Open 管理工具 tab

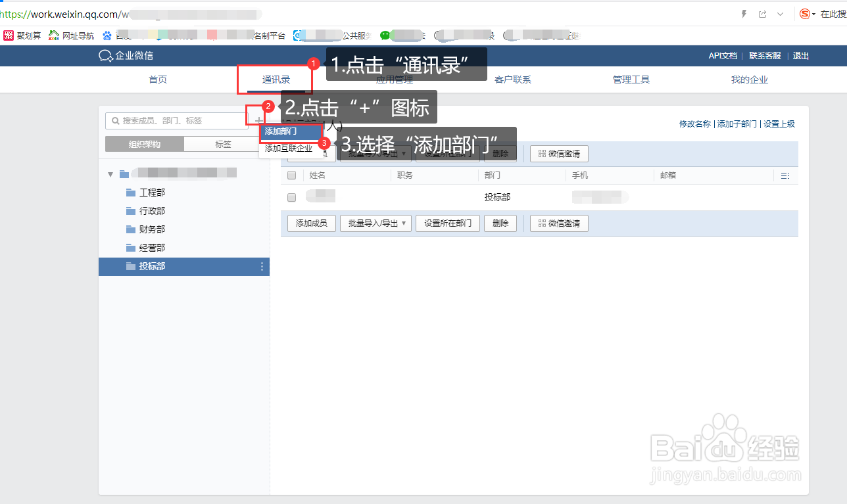point(631,80)
